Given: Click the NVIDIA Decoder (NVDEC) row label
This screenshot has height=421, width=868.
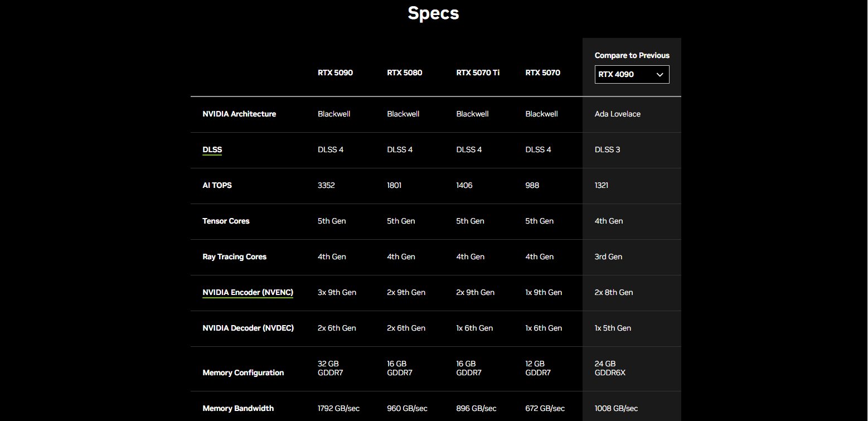Looking at the screenshot, I should [x=248, y=328].
